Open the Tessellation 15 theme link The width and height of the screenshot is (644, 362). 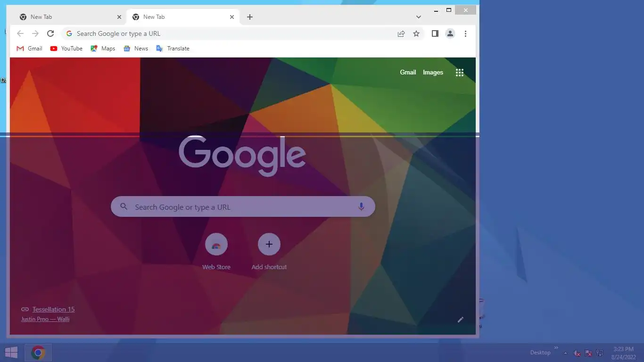(x=53, y=309)
